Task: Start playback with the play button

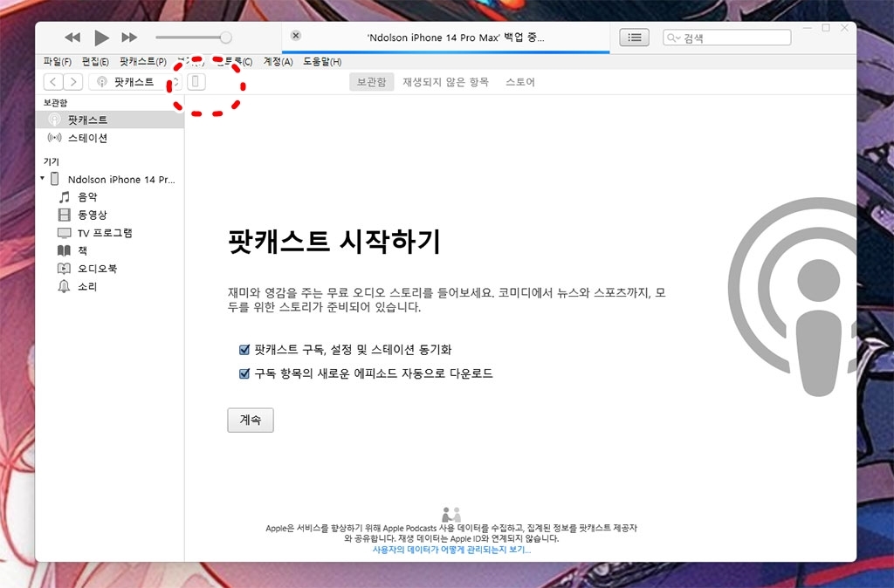Action: 101,38
